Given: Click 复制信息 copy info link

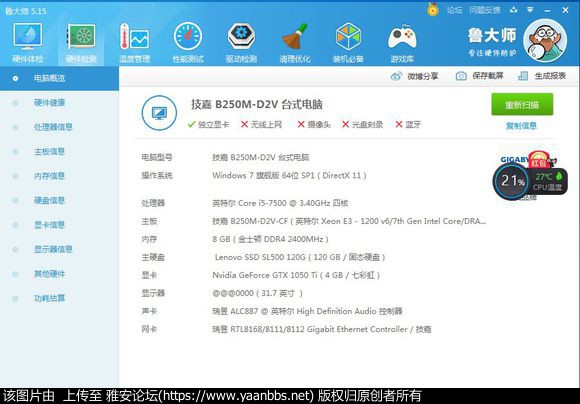Looking at the screenshot, I should click(x=521, y=126).
